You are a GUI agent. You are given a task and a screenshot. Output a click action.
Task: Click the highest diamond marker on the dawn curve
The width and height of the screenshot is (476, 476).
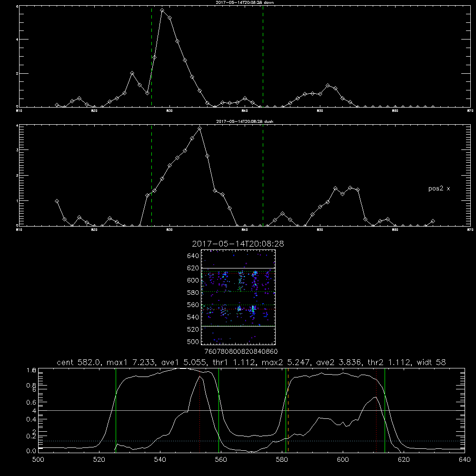[x=162, y=10]
